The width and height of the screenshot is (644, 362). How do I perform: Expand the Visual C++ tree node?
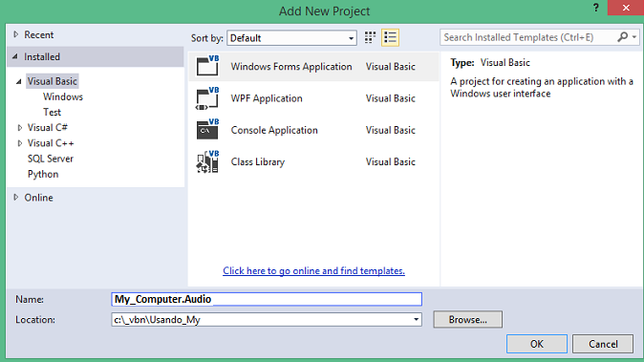pos(20,143)
